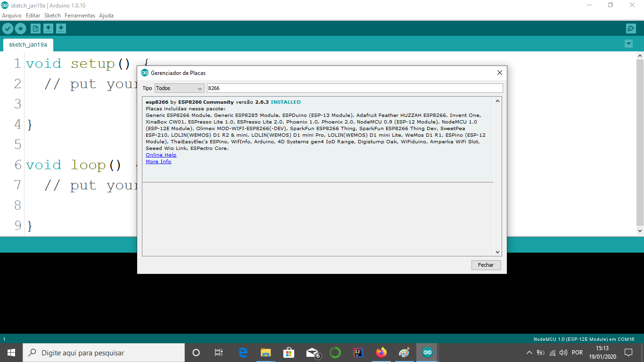The image size is (644, 362).
Task: Click the NodeMCU 1.0 board status text
Action: (x=584, y=339)
